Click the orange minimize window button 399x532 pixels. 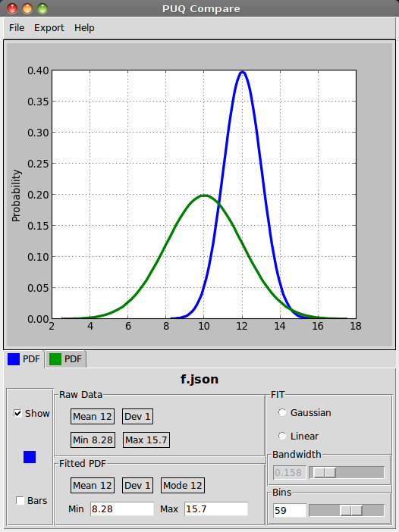pos(27,8)
